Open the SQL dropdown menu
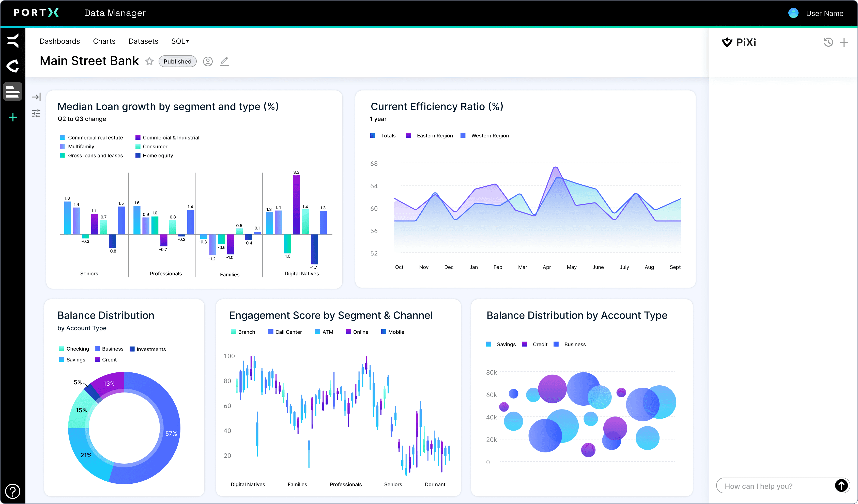This screenshot has width=858, height=504. [x=180, y=41]
